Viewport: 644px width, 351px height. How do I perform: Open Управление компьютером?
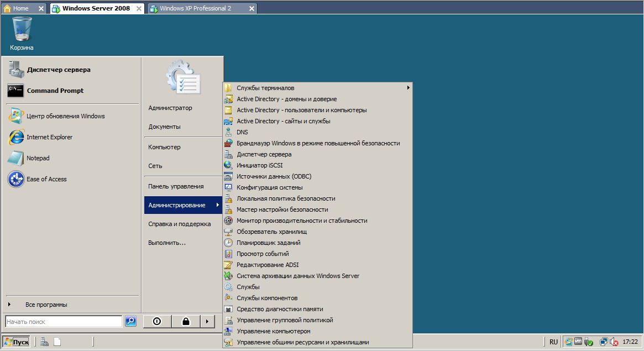point(317,332)
